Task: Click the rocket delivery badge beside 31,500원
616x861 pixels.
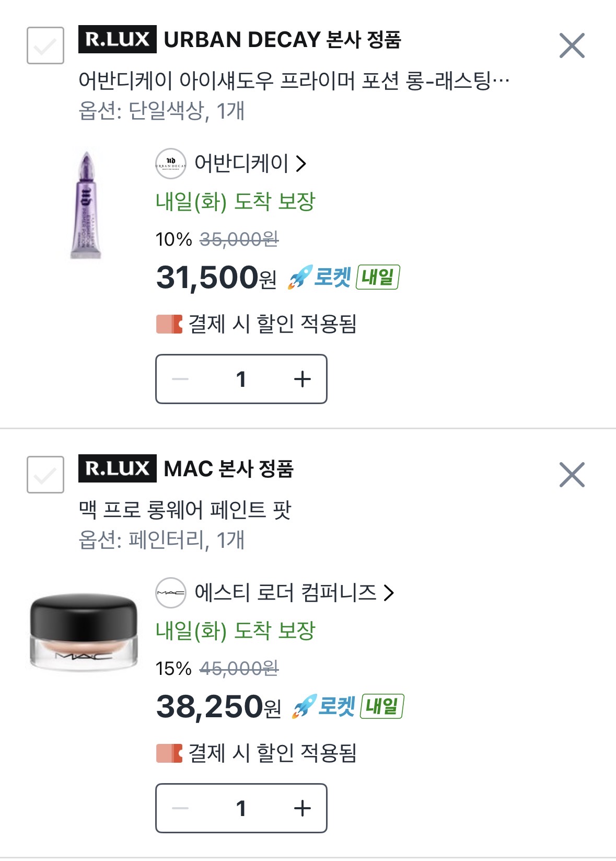Action: (343, 277)
